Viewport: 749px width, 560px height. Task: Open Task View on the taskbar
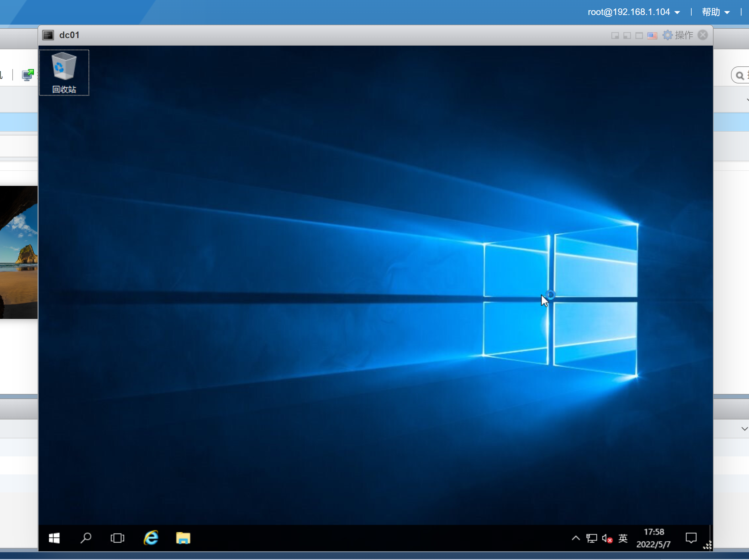pyautogui.click(x=117, y=538)
